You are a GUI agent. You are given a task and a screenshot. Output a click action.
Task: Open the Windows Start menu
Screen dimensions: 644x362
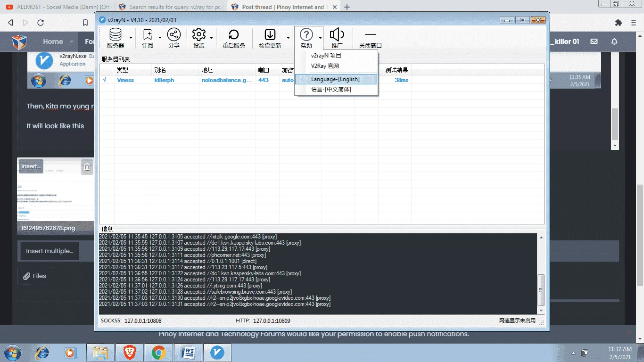[x=11, y=352]
